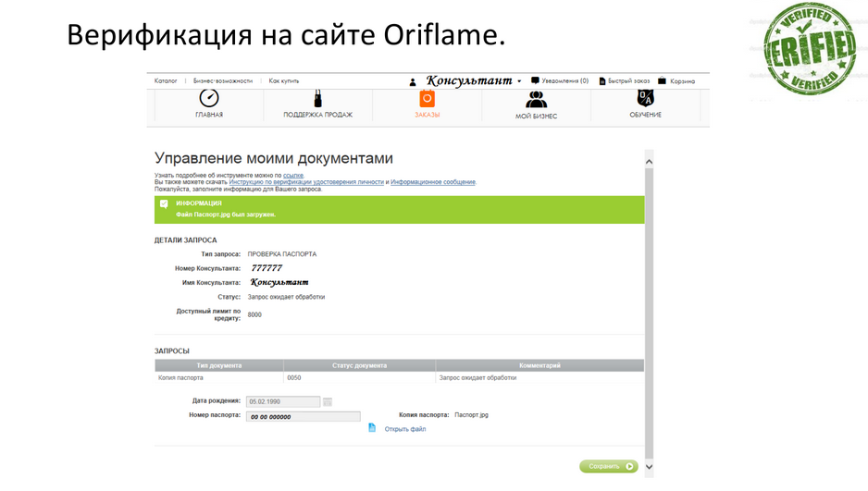Open the Информационное сообщение link
This screenshot has height=491, width=868.
433,182
